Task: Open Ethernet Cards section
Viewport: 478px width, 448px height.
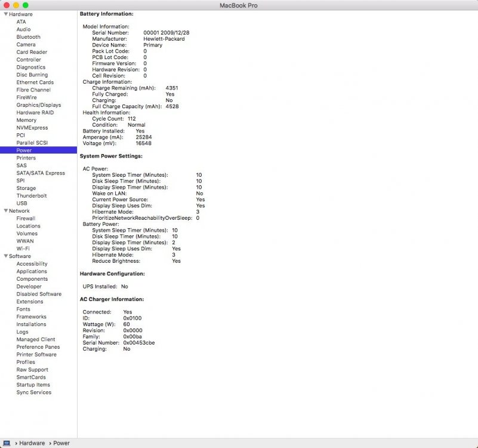Action: [x=35, y=82]
